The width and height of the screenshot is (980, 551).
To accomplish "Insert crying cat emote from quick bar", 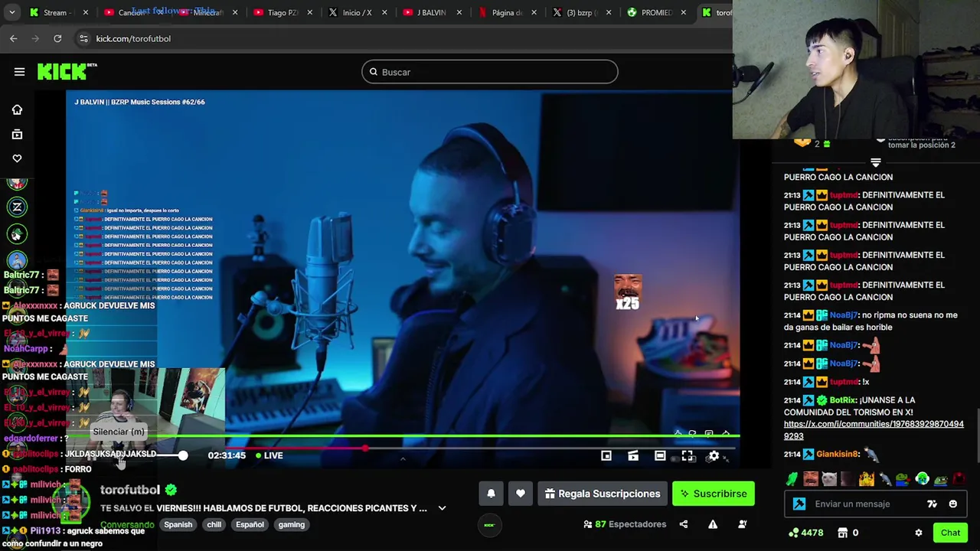I will pos(829,480).
